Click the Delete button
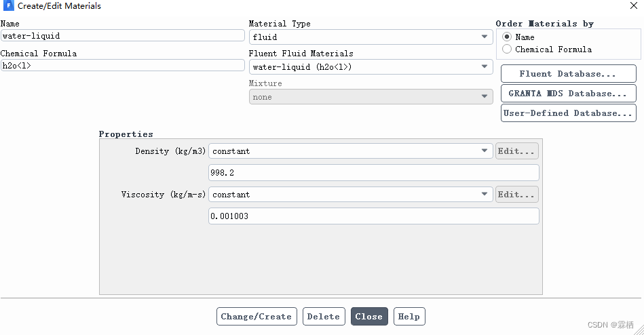644x335 pixels. (x=324, y=317)
